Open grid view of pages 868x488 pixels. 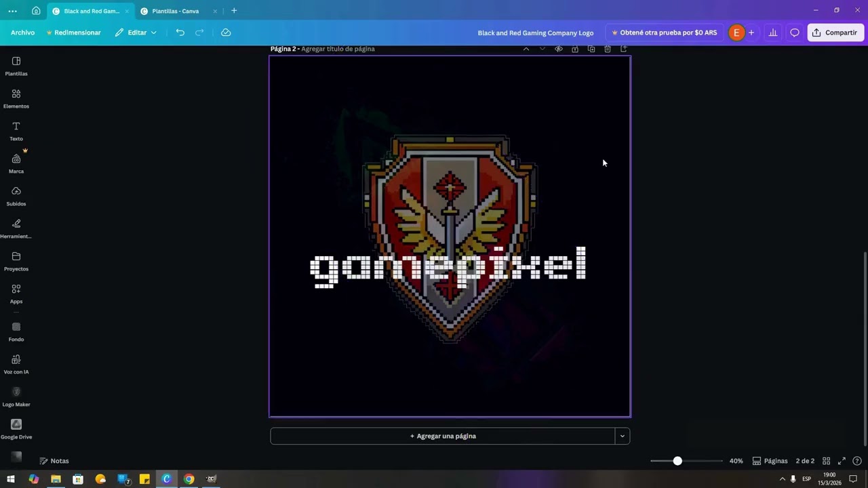tap(826, 461)
